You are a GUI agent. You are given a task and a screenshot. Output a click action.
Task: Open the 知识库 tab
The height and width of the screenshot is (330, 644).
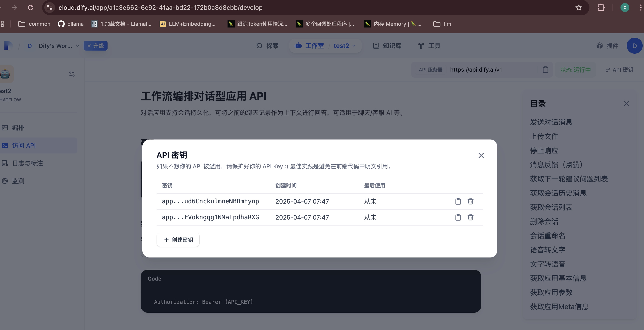[x=387, y=46]
